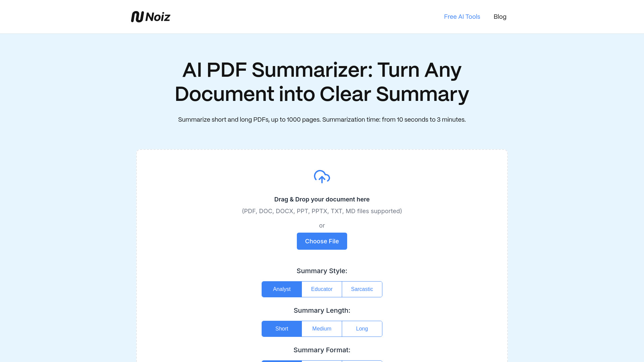Click the Summary Style label
Screen dimensions: 644x362
322,270
